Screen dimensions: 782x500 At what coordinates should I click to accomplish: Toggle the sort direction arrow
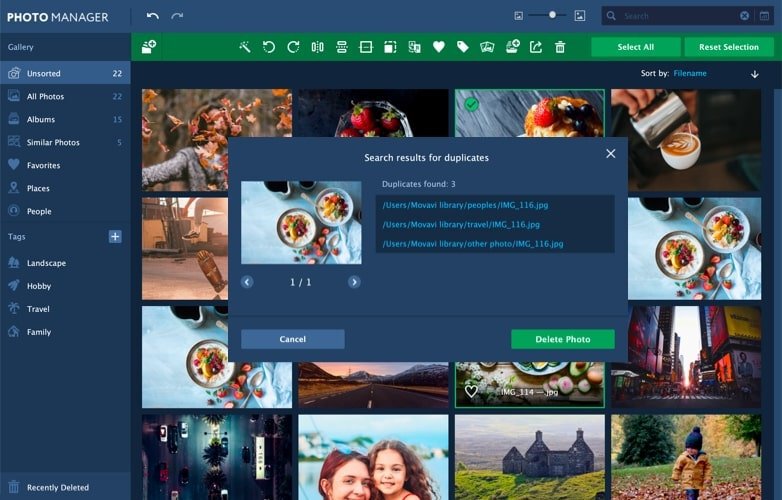[754, 74]
